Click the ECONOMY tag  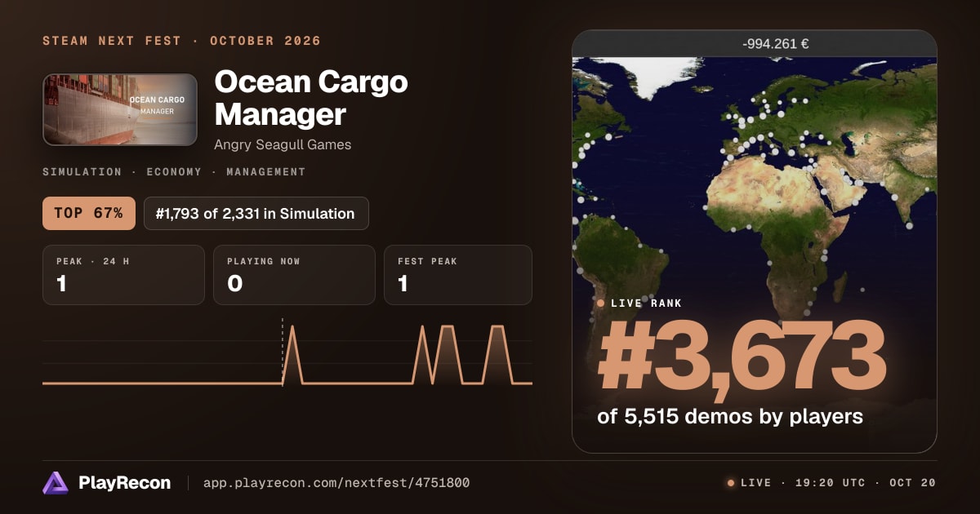pyautogui.click(x=174, y=172)
